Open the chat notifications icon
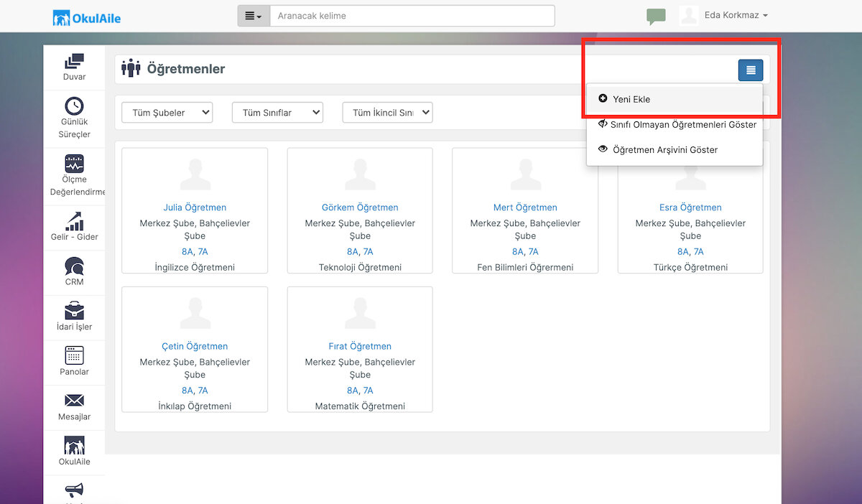This screenshot has width=862, height=504. tap(656, 17)
